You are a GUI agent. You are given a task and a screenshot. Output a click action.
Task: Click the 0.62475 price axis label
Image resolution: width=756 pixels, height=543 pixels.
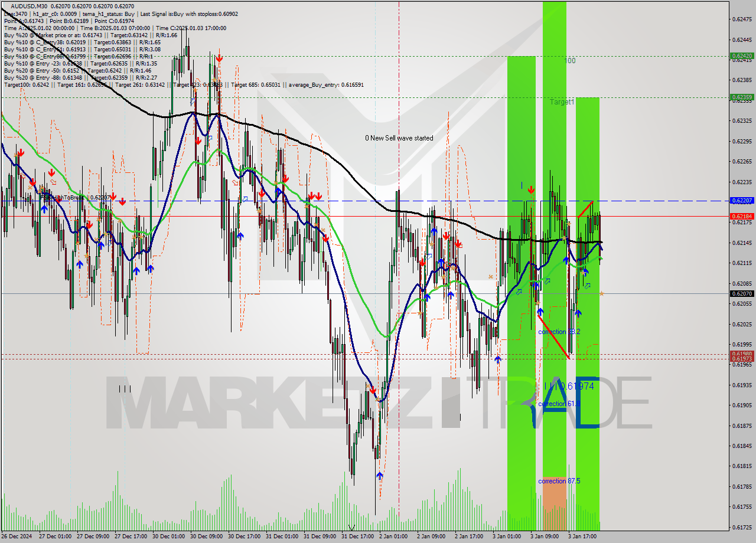(742, 19)
